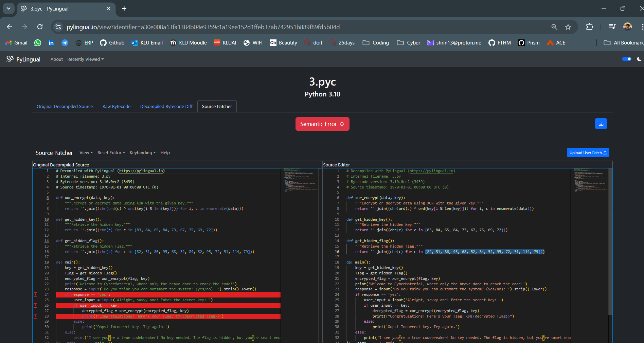
Task: Click the browser address bar URL
Action: point(203,27)
